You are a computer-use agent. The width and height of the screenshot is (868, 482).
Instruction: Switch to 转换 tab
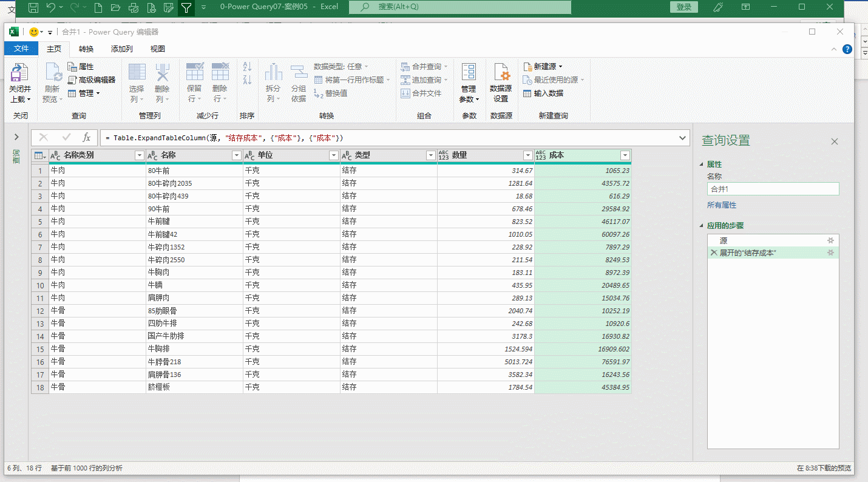(x=86, y=49)
